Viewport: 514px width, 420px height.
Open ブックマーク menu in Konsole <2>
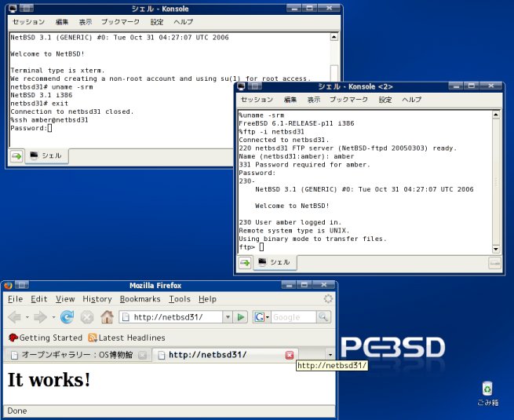coord(348,100)
